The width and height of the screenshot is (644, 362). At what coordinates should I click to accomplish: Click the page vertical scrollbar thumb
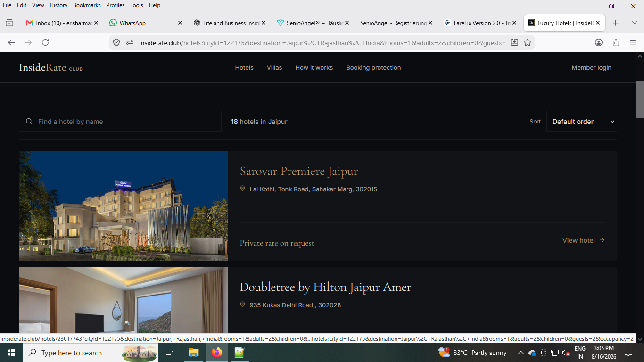coord(640,99)
